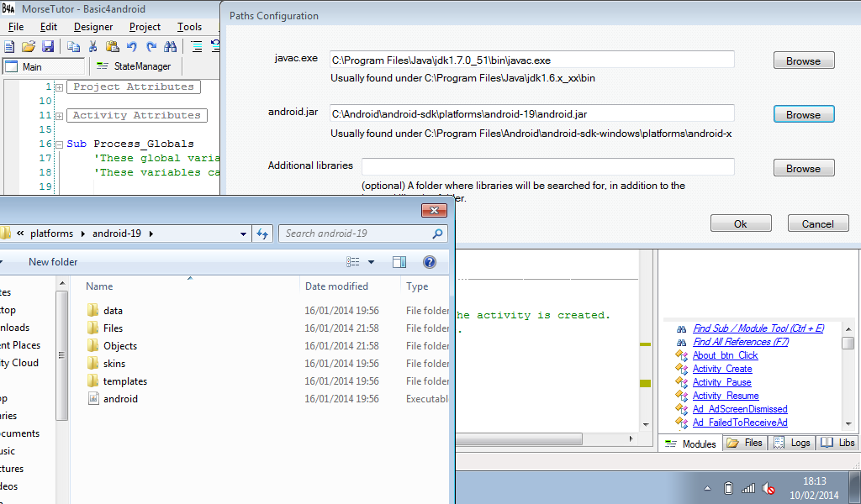Click the data folder icon
This screenshot has height=504, width=861.
[93, 311]
